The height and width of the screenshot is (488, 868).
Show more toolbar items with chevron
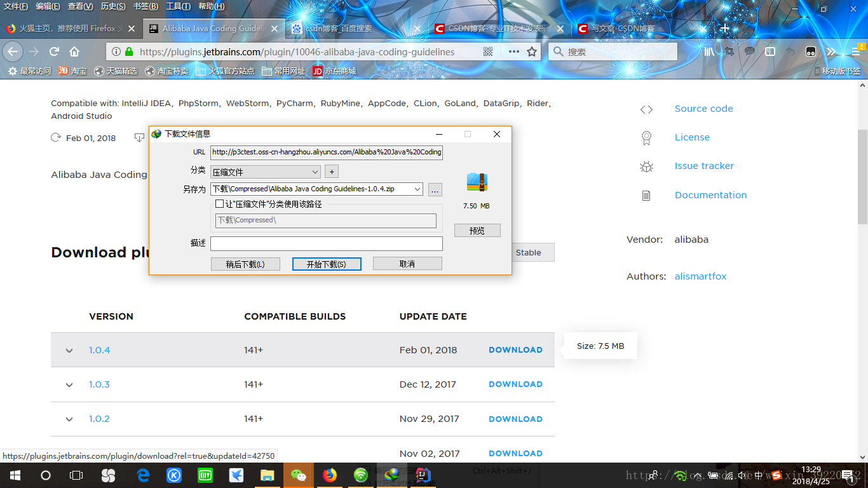click(x=831, y=51)
